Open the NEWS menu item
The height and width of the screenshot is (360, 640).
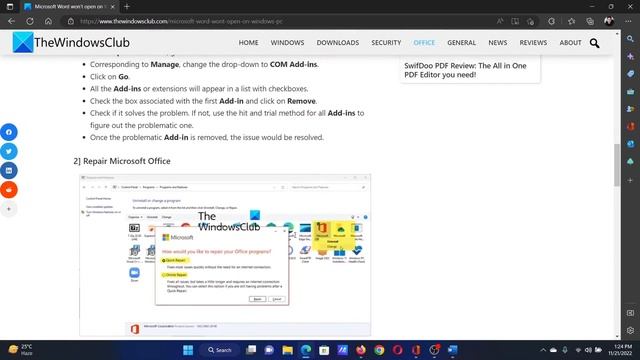tap(498, 42)
